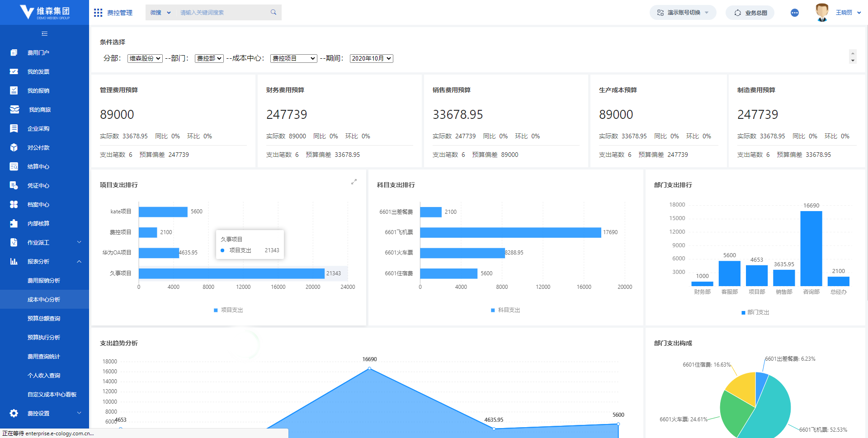
Task: Click the user avatar picture
Action: coord(821,12)
